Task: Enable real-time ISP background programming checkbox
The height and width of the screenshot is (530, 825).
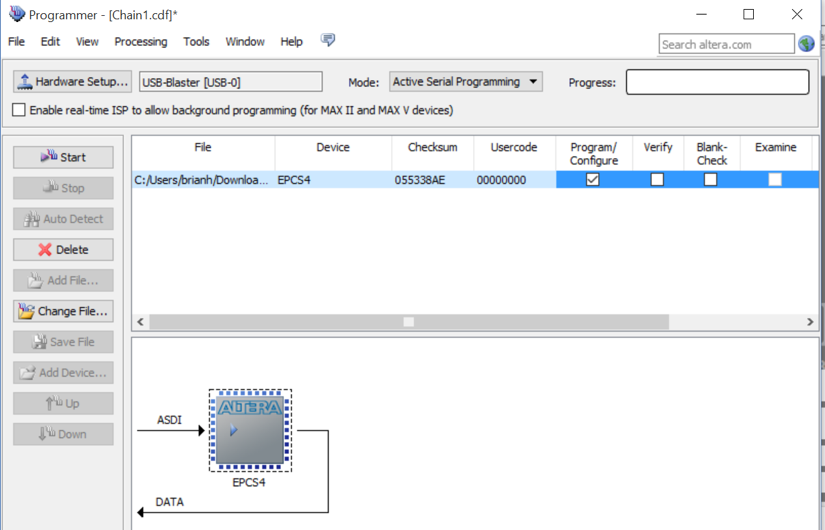Action: point(18,110)
